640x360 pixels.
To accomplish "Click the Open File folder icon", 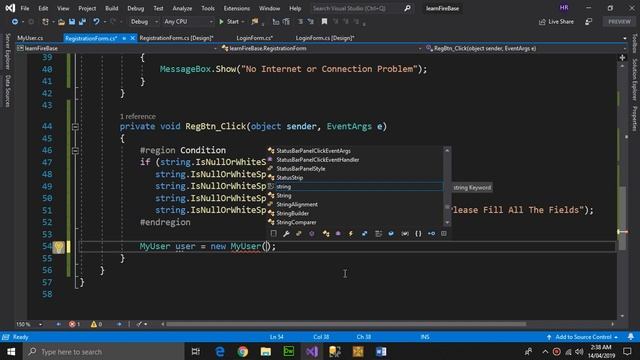I will 61,22.
